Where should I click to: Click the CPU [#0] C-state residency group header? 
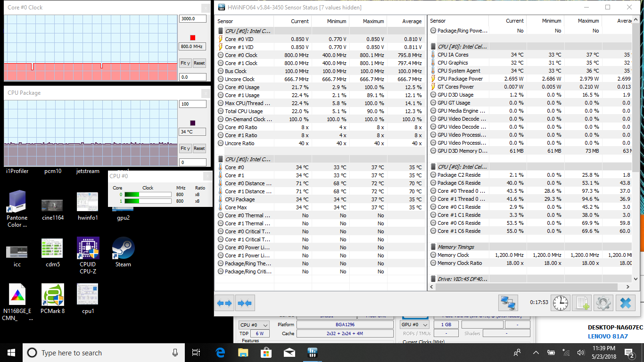tap(530, 166)
